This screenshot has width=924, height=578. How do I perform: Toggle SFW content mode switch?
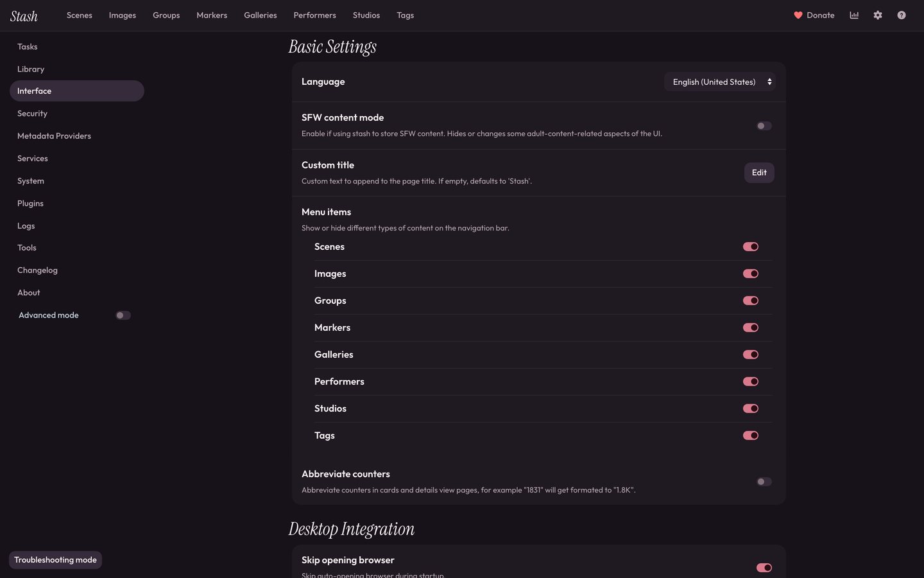764,126
